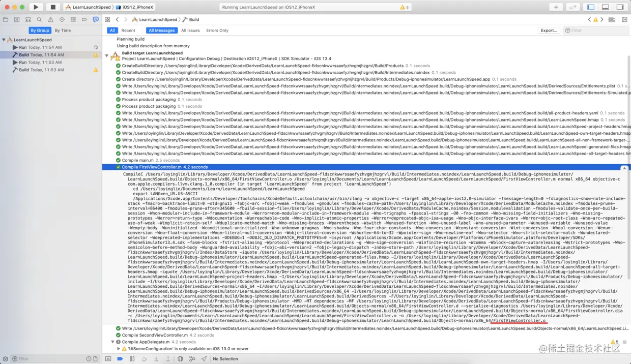This screenshot has height=364, width=631.
Task: Open the Source Control navigator icon
Action: [x=17, y=19]
